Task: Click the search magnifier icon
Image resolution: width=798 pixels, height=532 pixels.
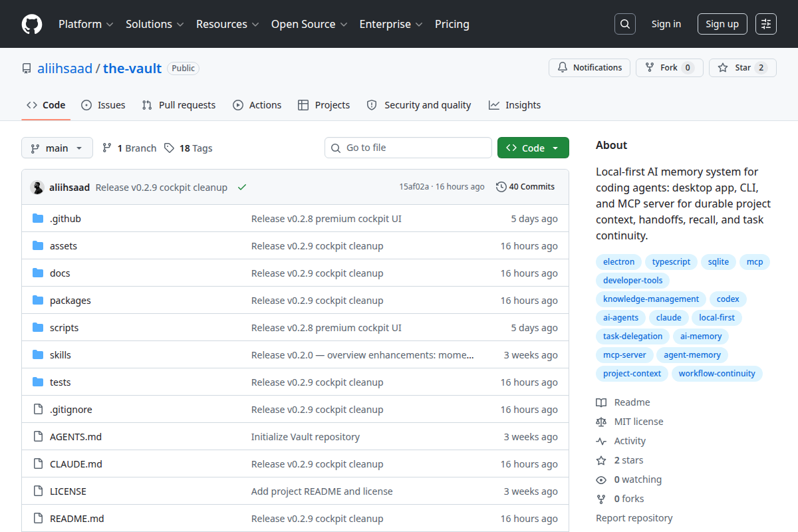Action: click(x=624, y=24)
